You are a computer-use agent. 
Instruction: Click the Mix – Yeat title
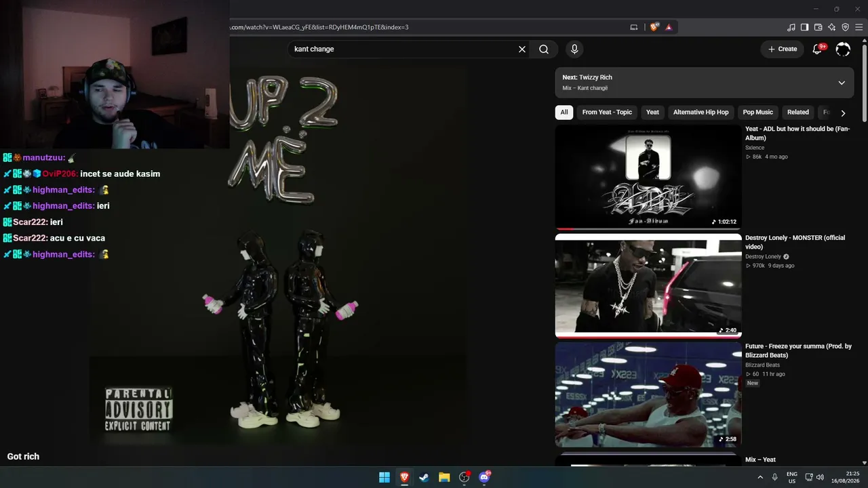point(760,460)
